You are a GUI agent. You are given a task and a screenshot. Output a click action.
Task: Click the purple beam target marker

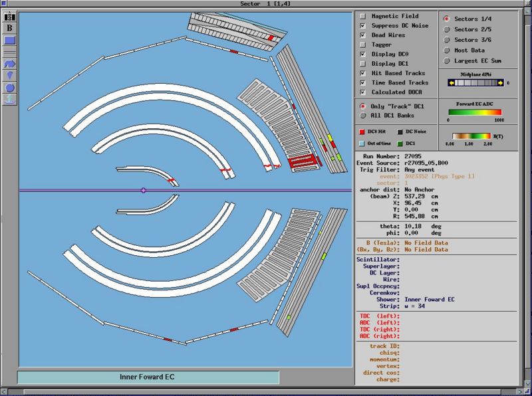click(x=143, y=190)
